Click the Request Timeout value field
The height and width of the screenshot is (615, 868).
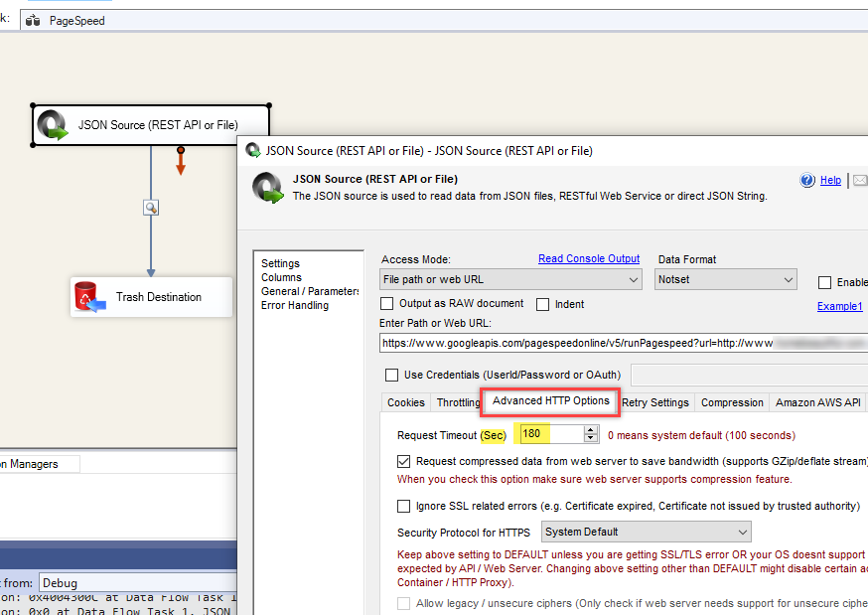click(551, 433)
